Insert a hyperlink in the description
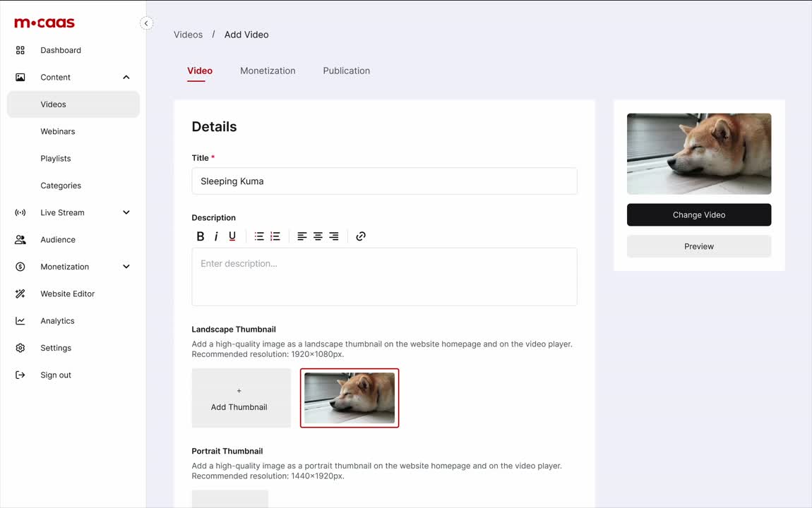Image resolution: width=812 pixels, height=508 pixels. [361, 236]
